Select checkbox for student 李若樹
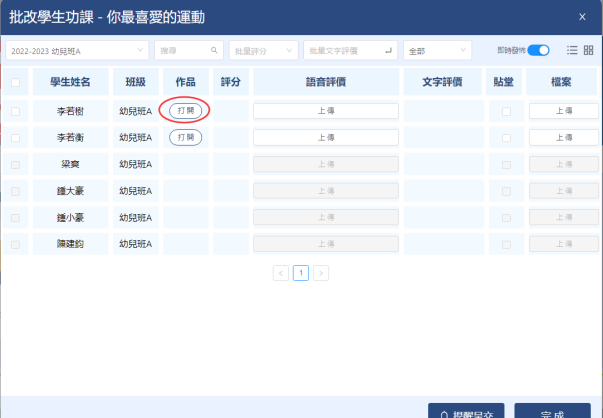Screen dimensions: 603x418 [15, 111]
